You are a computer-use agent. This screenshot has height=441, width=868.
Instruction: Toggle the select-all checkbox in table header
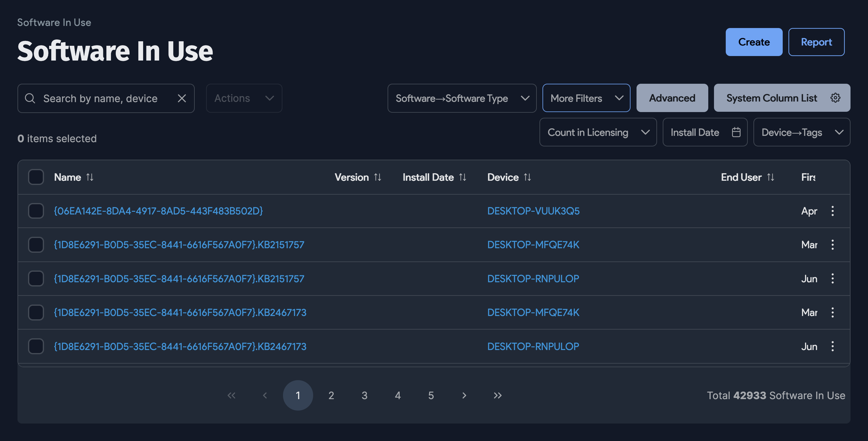[36, 177]
